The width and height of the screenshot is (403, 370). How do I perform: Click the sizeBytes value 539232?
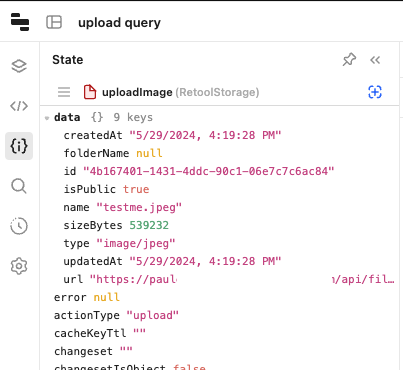pos(149,225)
